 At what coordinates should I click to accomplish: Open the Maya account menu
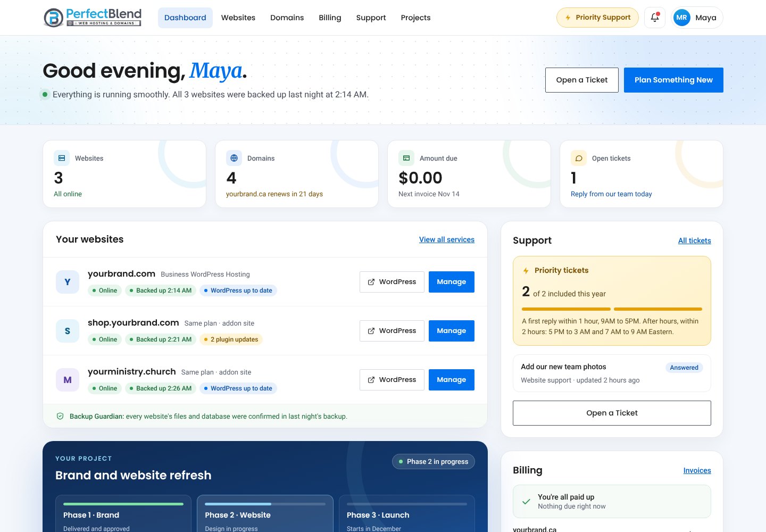pyautogui.click(x=698, y=18)
